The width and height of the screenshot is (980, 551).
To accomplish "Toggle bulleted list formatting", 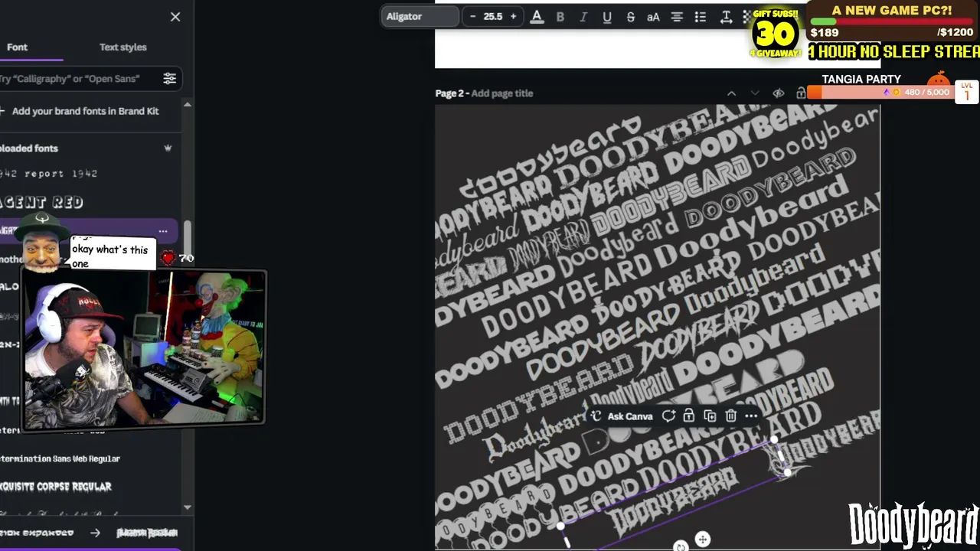I will (700, 17).
